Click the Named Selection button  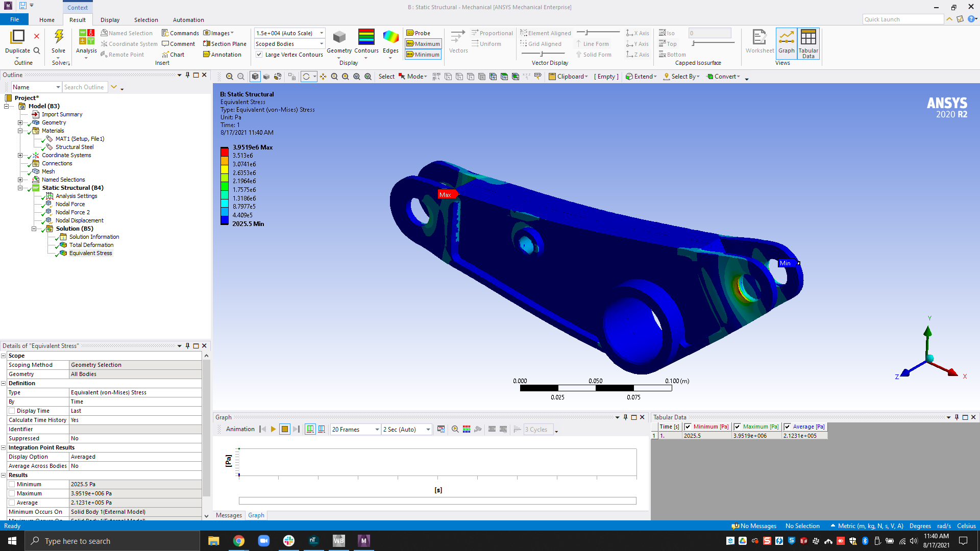(127, 33)
